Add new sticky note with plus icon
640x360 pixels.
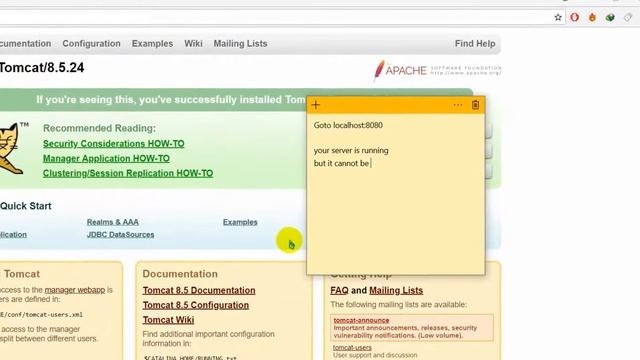pyautogui.click(x=316, y=105)
